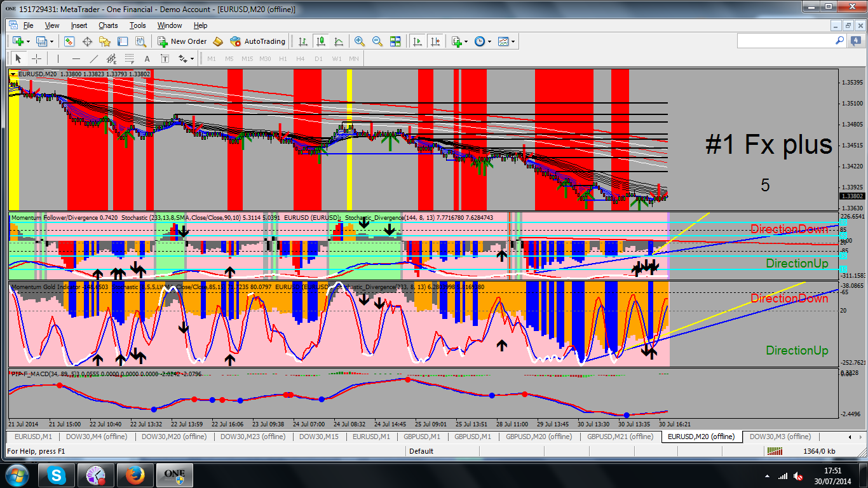
Task: Switch to the DOW30,M3 (offline) tab
Action: tap(780, 437)
